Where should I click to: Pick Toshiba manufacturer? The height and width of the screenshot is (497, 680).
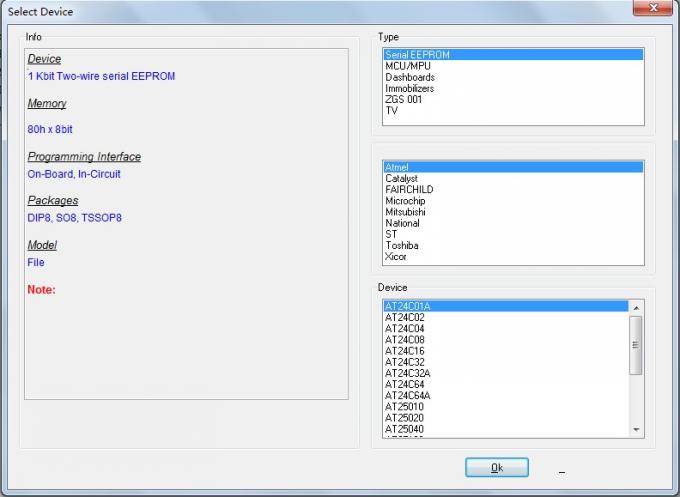click(513, 245)
